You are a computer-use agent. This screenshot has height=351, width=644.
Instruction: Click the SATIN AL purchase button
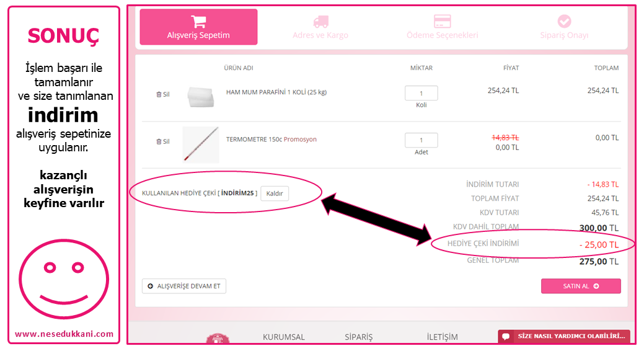580,286
